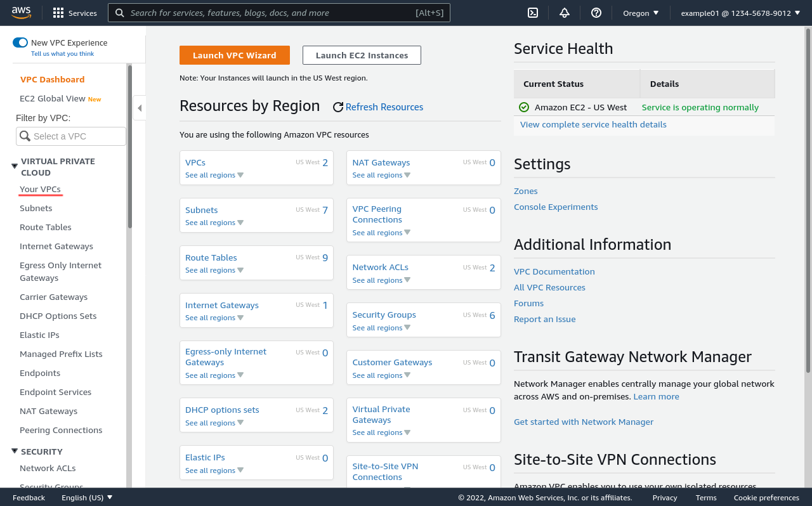Click the AWS logo home icon

[x=21, y=13]
